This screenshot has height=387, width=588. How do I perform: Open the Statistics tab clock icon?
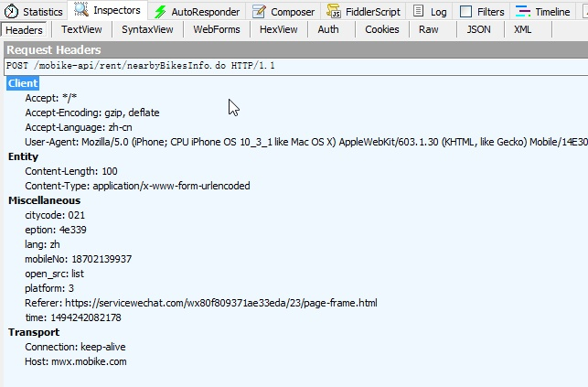click(x=11, y=12)
